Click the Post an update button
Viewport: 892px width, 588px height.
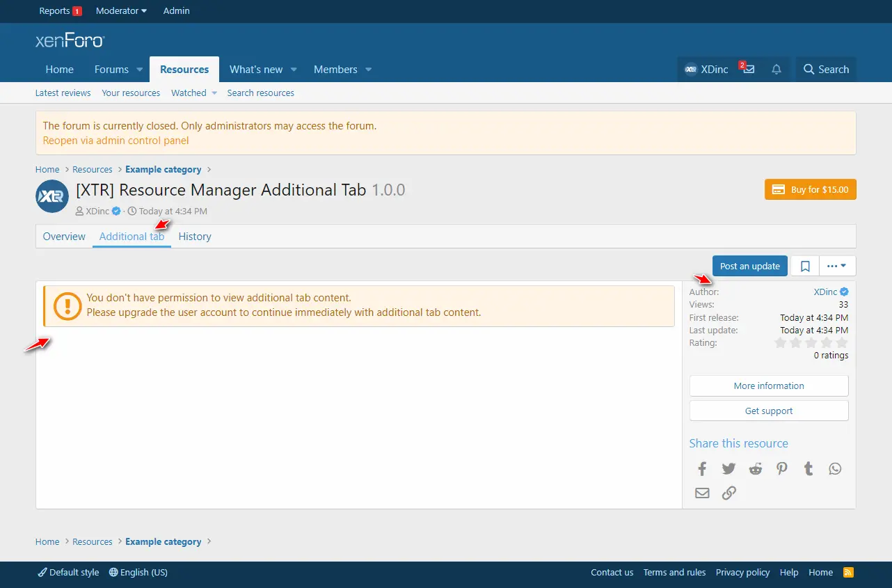point(750,266)
